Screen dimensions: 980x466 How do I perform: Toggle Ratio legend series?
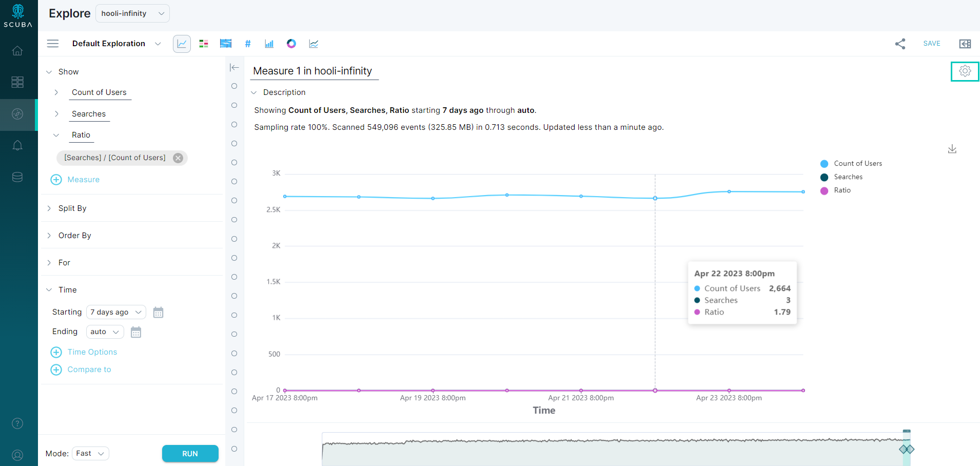coord(835,190)
